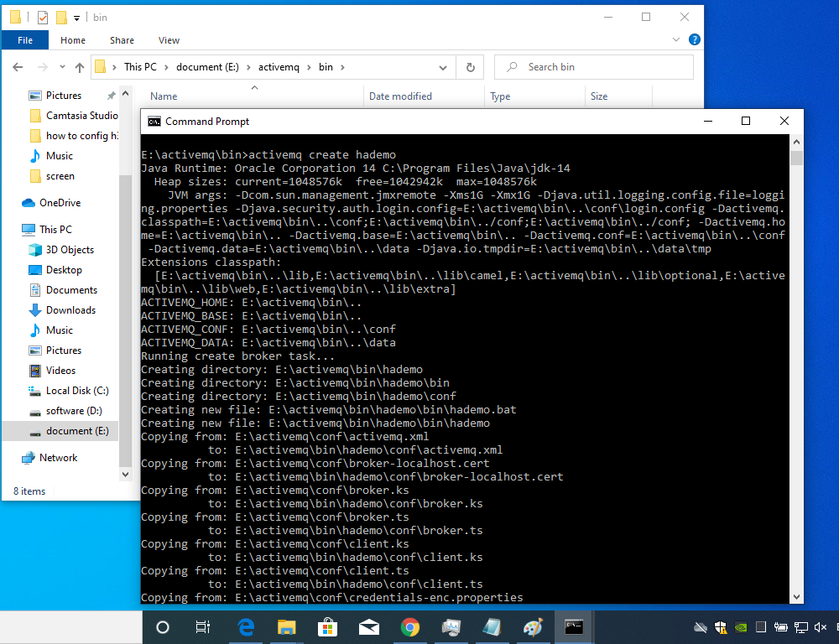Click the Command Prompt title bar icon
839x644 pixels.
pyautogui.click(x=154, y=122)
